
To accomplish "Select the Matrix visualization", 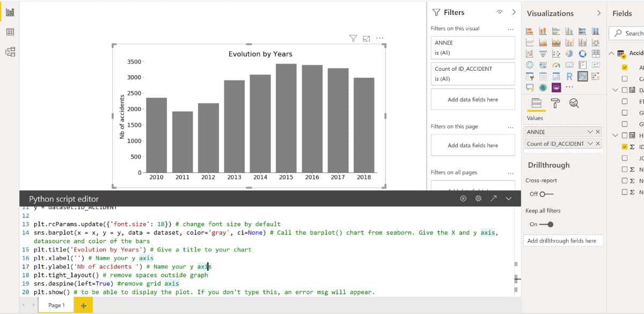I will [x=556, y=76].
